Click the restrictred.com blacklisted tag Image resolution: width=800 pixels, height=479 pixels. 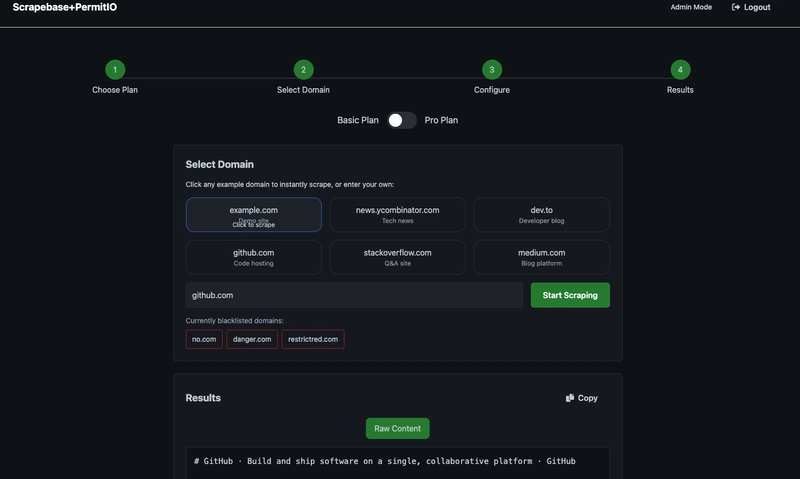[x=313, y=339]
